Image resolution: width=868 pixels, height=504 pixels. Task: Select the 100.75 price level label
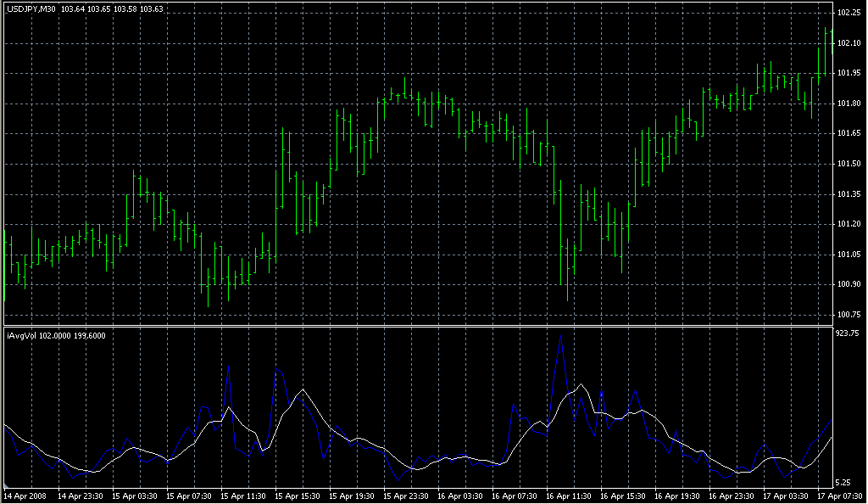click(848, 315)
